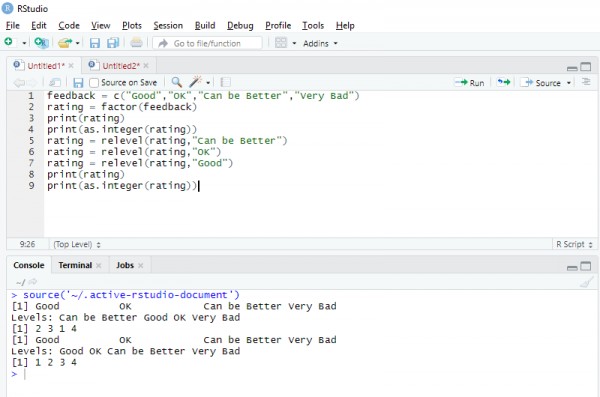Screen dimensions: 600x397
Task: Focus the Go to file/function field
Action: coord(207,43)
